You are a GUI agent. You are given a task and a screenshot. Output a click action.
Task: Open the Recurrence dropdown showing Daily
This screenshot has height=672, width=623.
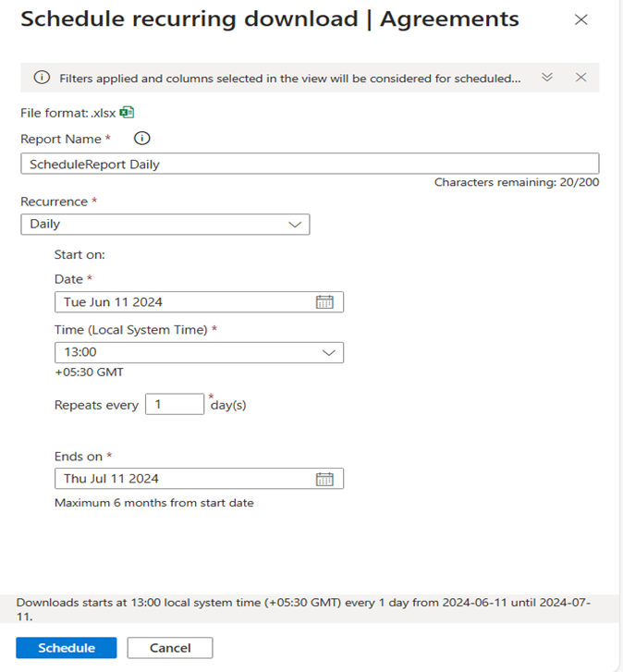[x=165, y=224]
